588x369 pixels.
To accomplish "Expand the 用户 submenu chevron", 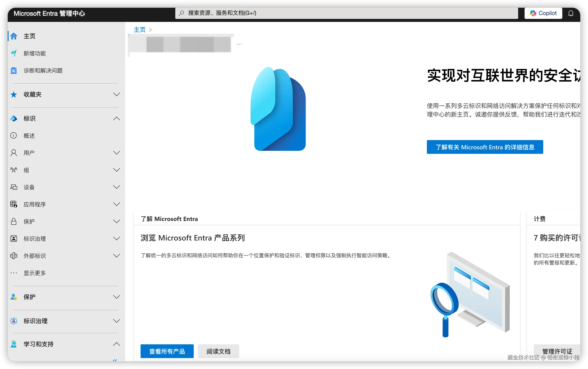I will [x=117, y=153].
